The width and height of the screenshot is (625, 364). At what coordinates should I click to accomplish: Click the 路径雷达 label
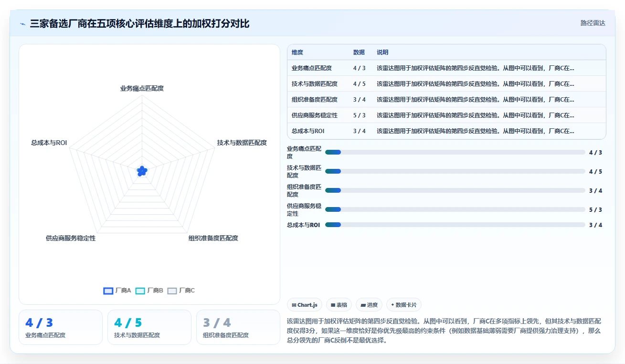[x=593, y=23]
